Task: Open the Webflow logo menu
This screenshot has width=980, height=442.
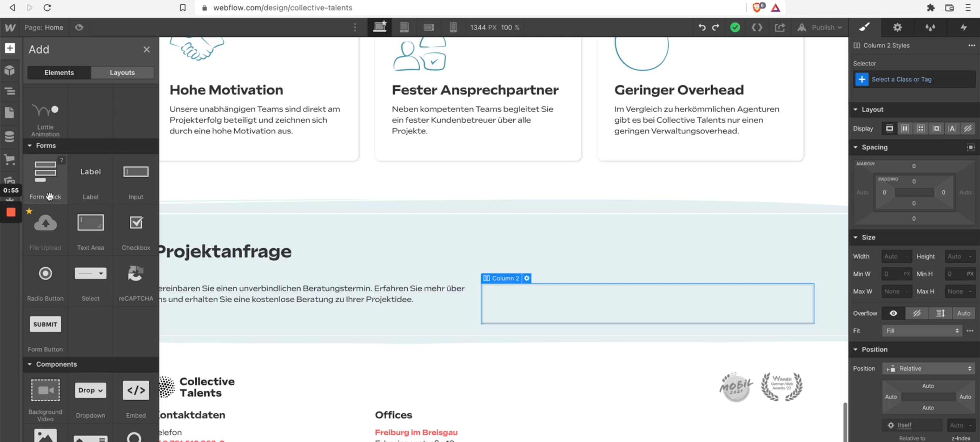Action: 10,28
